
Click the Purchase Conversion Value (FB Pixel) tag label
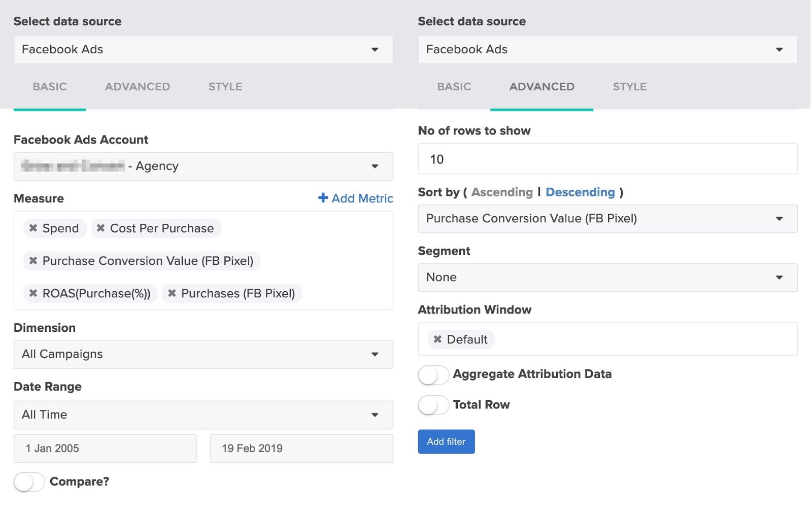tap(148, 261)
